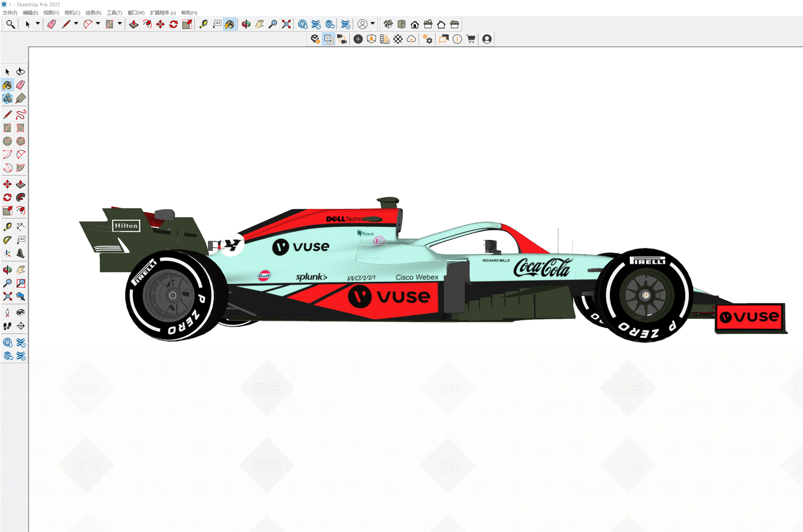Open the 窗口(W) menu
This screenshot has width=803, height=532.
136,13
